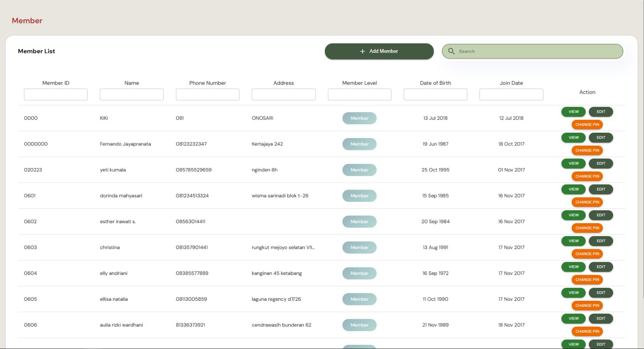Edit ellisa natalia's record

click(x=601, y=293)
